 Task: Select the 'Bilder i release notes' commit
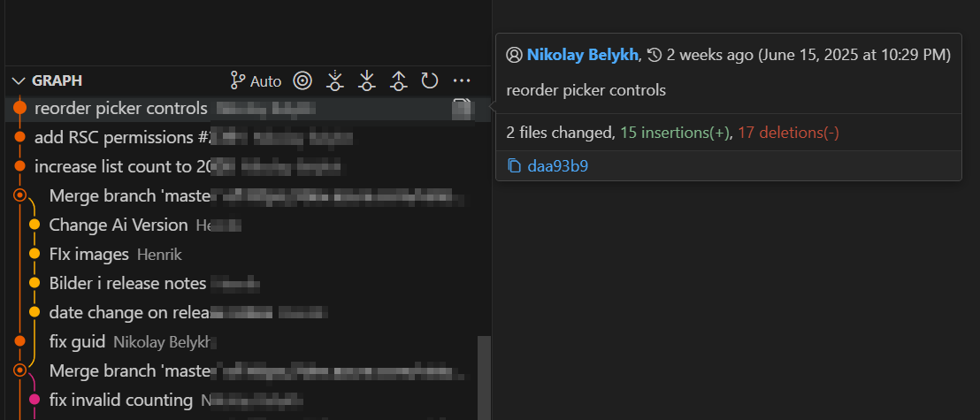point(127,283)
